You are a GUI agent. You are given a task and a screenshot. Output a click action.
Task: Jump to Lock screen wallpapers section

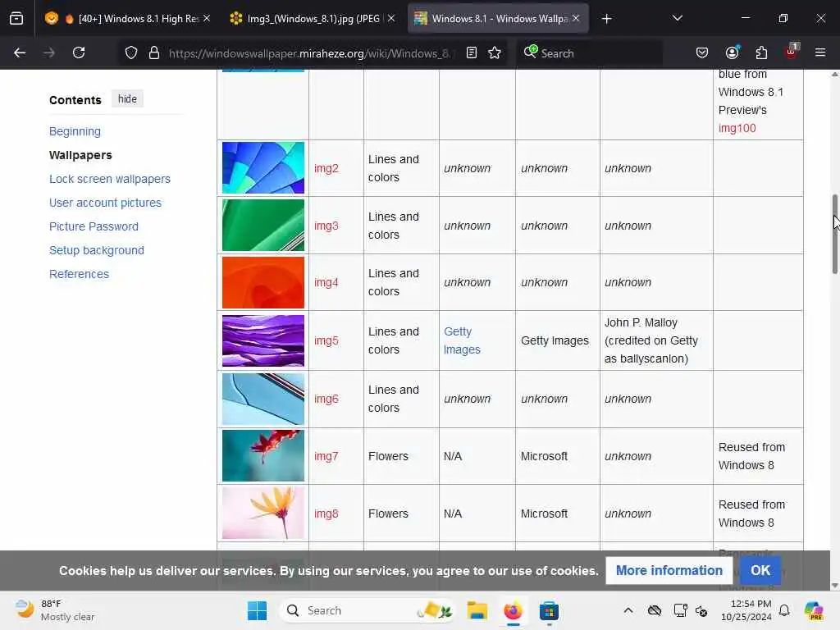point(110,179)
